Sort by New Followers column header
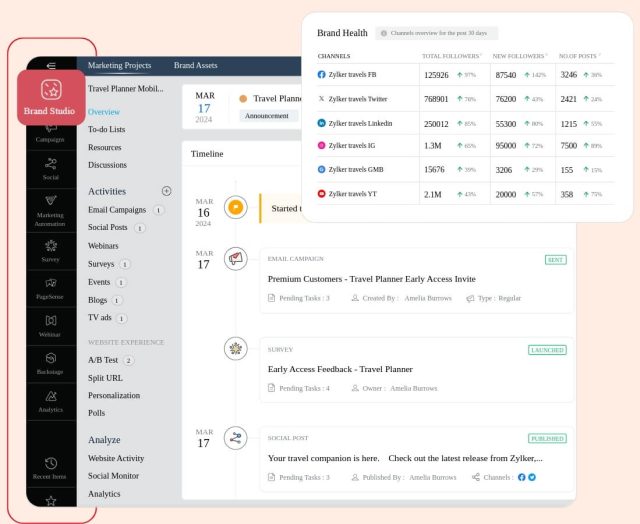Screen dimensions: 640x524 522,56
